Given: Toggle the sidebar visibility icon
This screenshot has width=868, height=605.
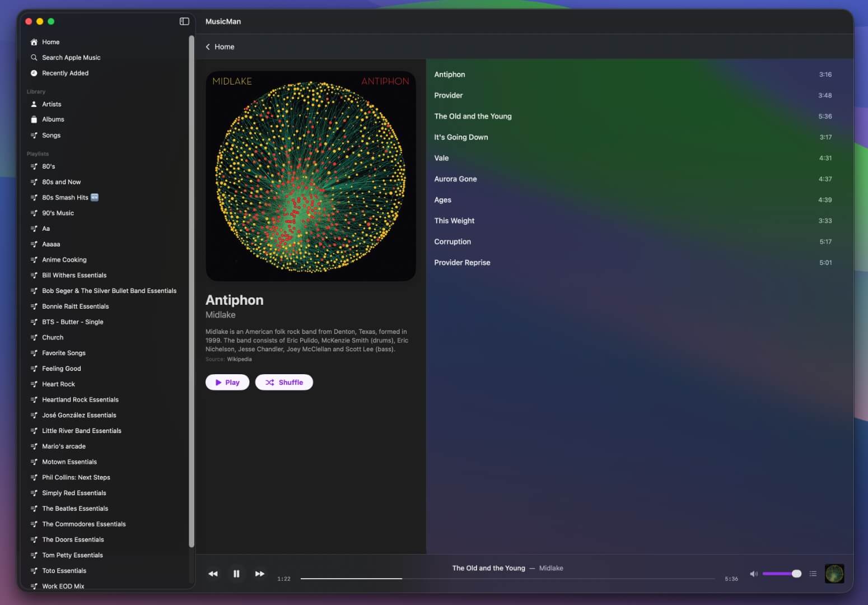Looking at the screenshot, I should click(x=184, y=21).
